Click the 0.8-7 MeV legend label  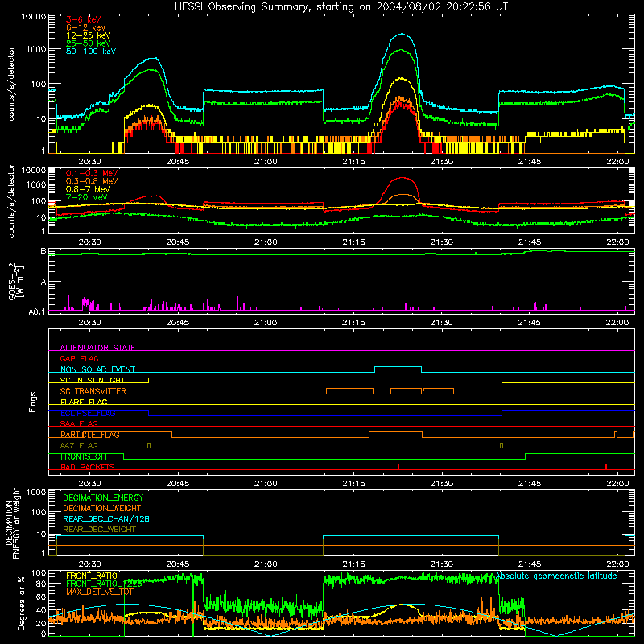(x=88, y=189)
